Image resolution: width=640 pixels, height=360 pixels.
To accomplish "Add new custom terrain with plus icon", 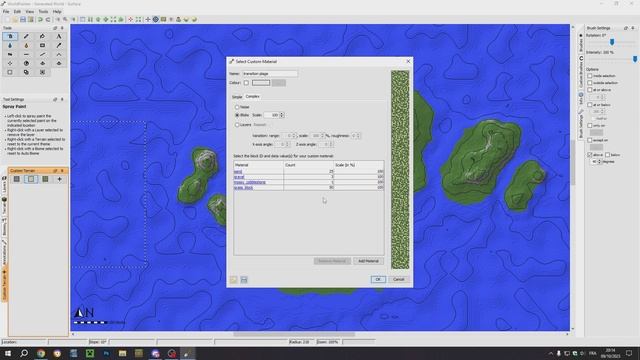I will point(60,179).
